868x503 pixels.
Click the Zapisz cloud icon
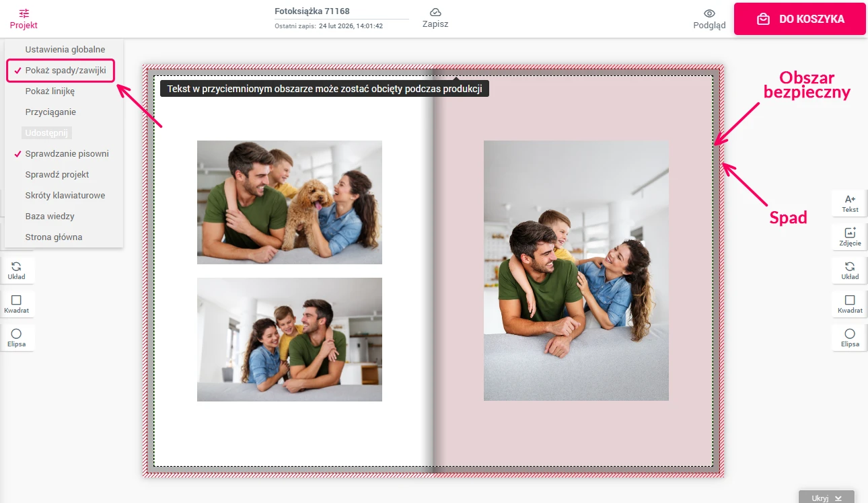tap(435, 12)
